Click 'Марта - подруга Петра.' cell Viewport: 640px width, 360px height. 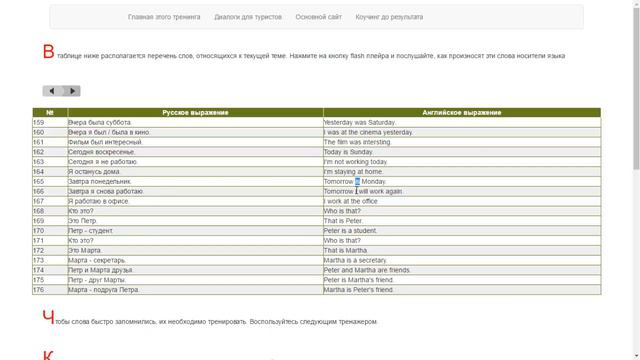click(195, 290)
